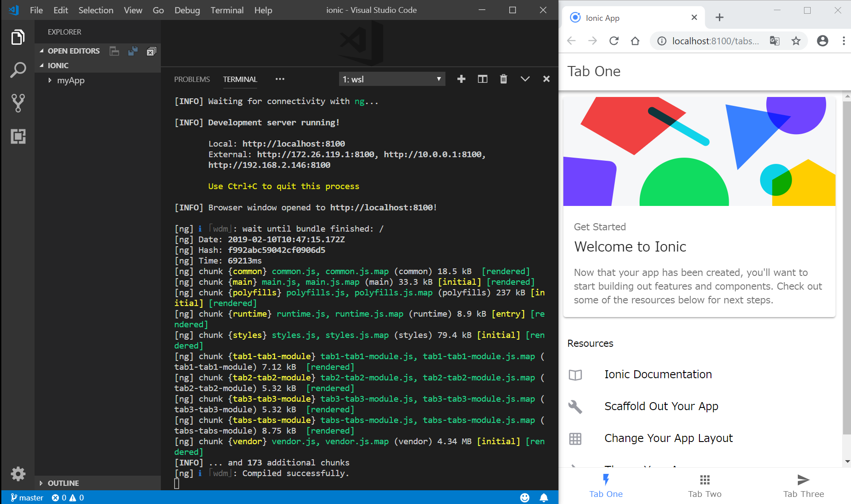The width and height of the screenshot is (851, 504).
Task: Create a new terminal with plus icon
Action: click(x=461, y=79)
